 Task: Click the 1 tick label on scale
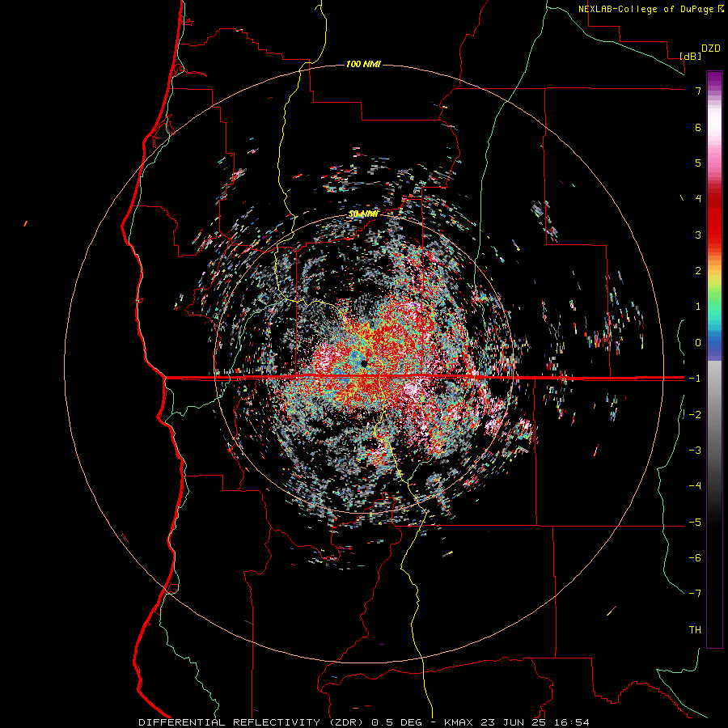click(698, 307)
